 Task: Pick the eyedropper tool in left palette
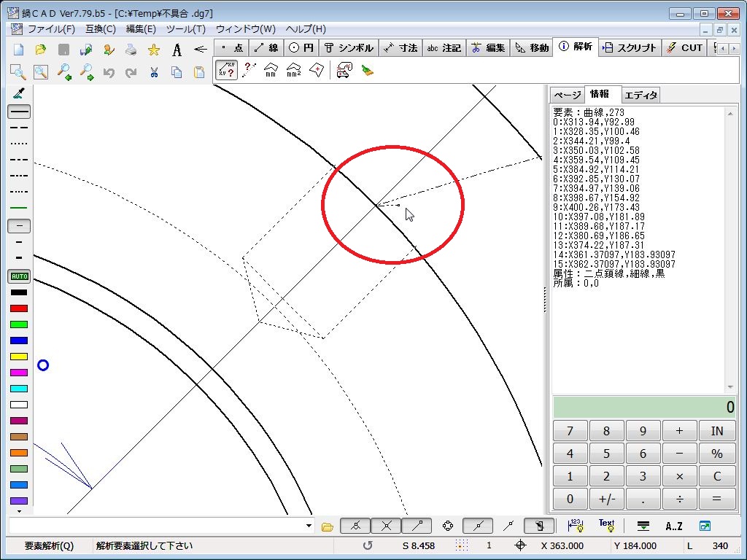(19, 93)
